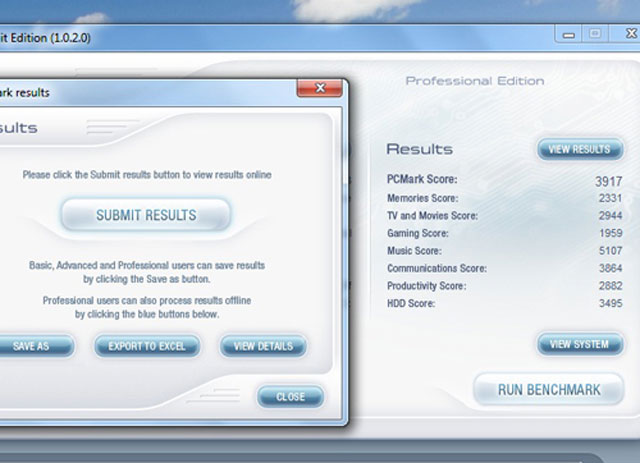Click the SAVE AS button
Screen dimensions: 640x463
click(35, 346)
